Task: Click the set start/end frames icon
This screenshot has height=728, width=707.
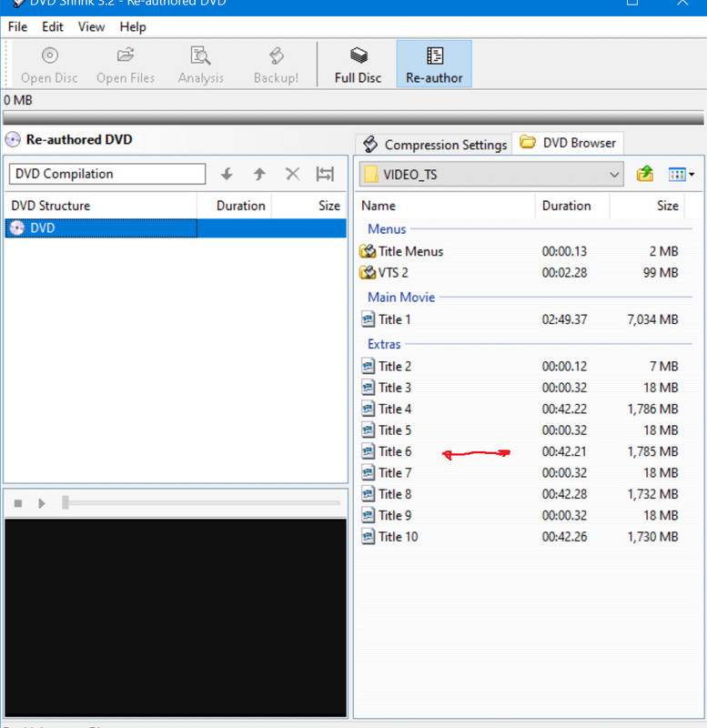Action: tap(325, 175)
